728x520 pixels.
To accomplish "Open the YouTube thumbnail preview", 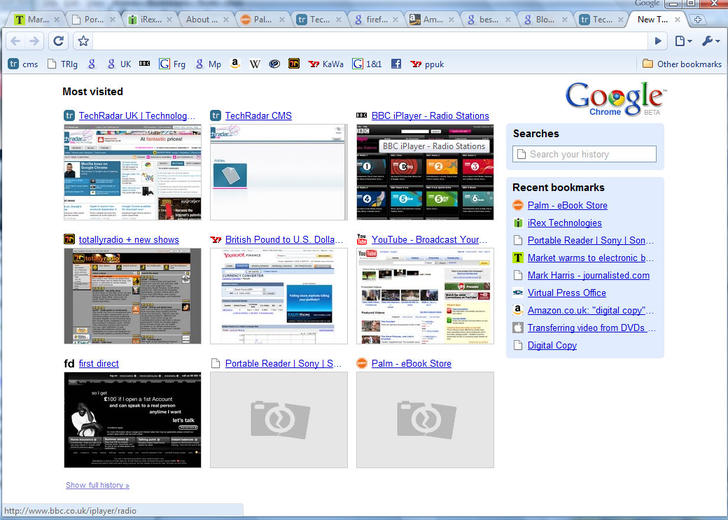I will (x=425, y=296).
